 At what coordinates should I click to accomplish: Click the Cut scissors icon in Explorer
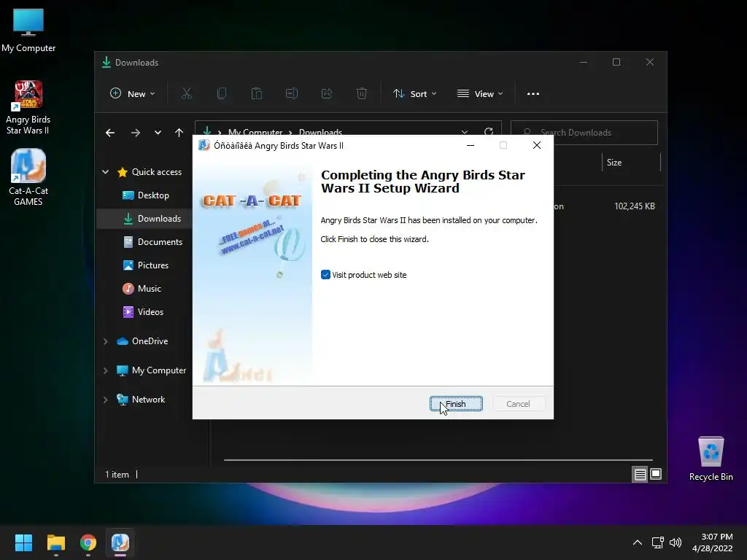[x=187, y=94]
